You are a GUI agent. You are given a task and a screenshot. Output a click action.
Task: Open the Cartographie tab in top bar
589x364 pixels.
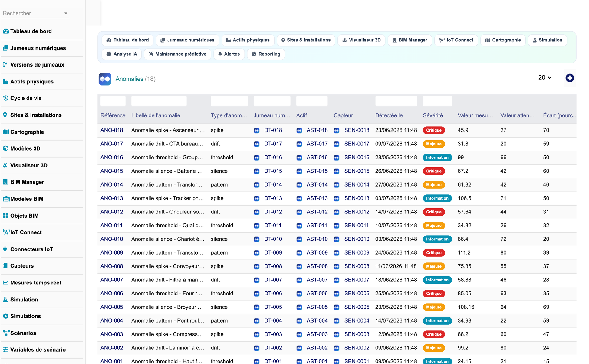point(503,40)
